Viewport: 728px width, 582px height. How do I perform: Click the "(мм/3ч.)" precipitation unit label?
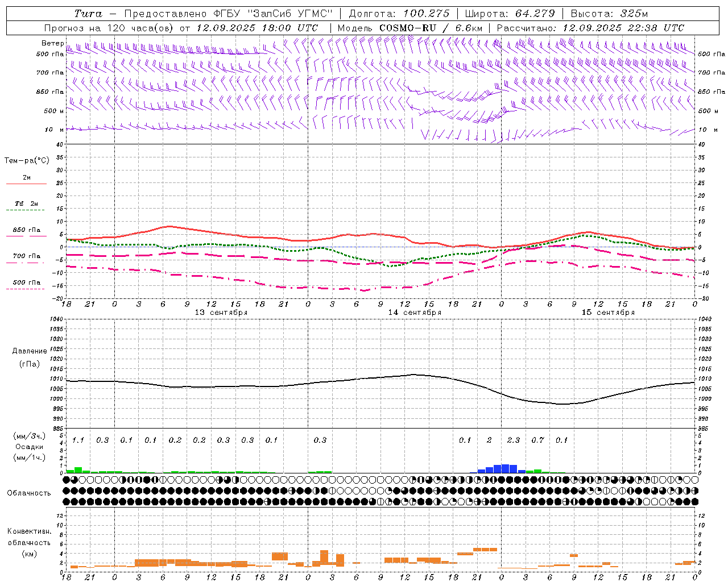tap(29, 436)
